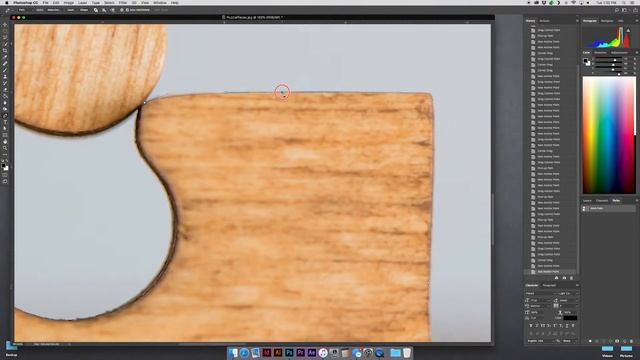640x360 pixels.
Task: Create new snapshot in History panel
Action: (x=564, y=278)
